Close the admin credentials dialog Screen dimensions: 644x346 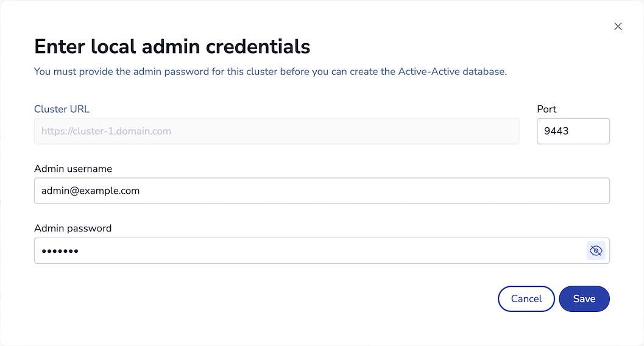pos(618,26)
